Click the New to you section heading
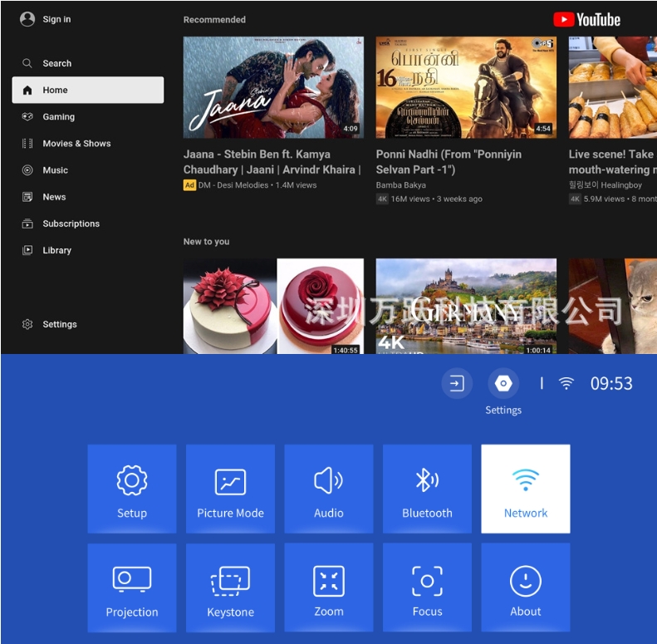The height and width of the screenshot is (644, 657). (x=206, y=242)
